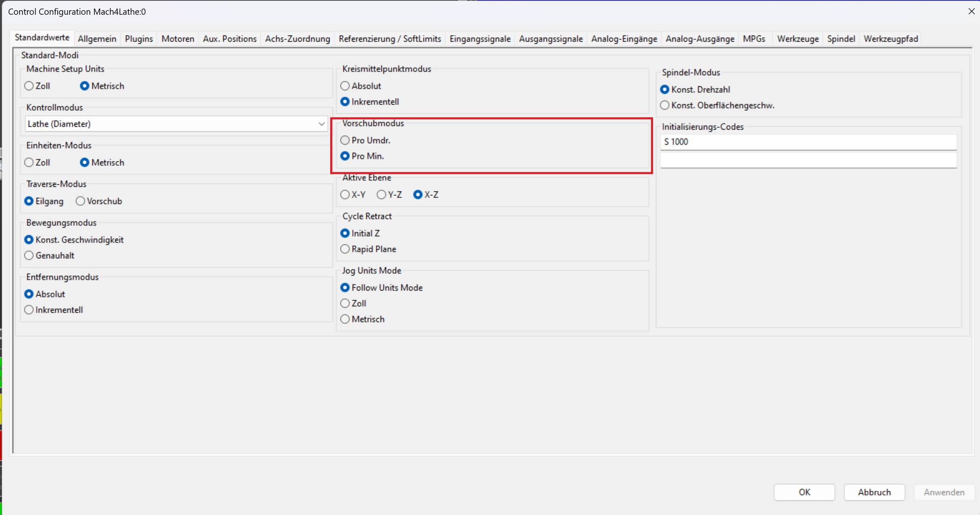The image size is (980, 515).
Task: Click the empty second Initialisierungs-Codes field
Action: (x=808, y=160)
